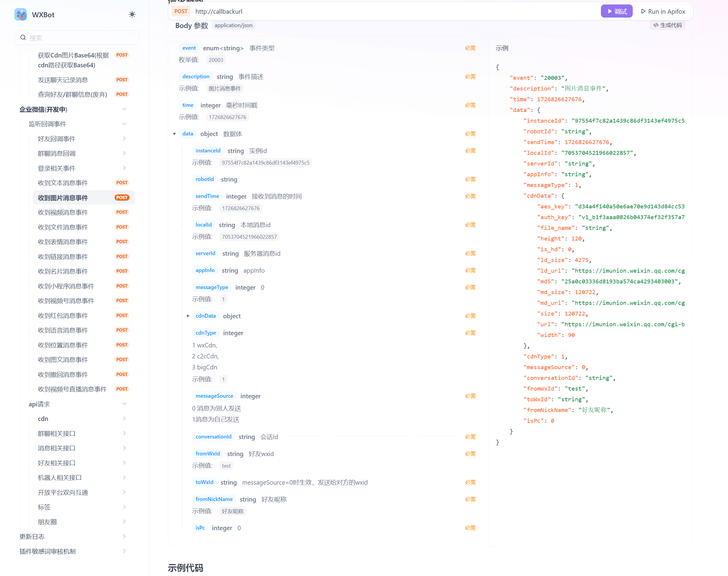Collapse the api请求 section chevron
The width and height of the screenshot is (728, 576).
[x=124, y=404]
